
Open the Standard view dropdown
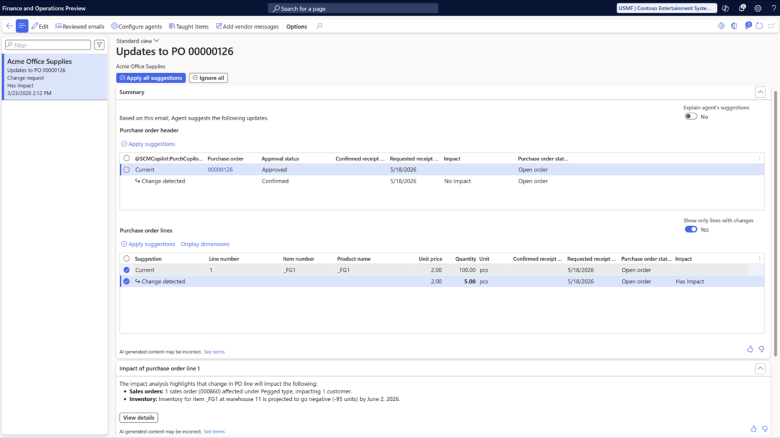[x=138, y=41]
